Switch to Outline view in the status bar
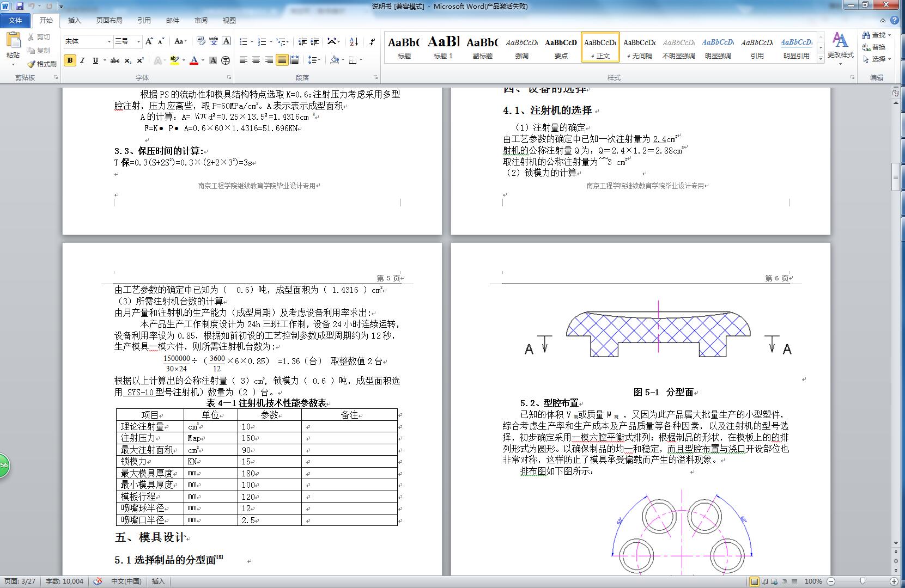Image resolution: width=905 pixels, height=588 pixels. [x=785, y=581]
